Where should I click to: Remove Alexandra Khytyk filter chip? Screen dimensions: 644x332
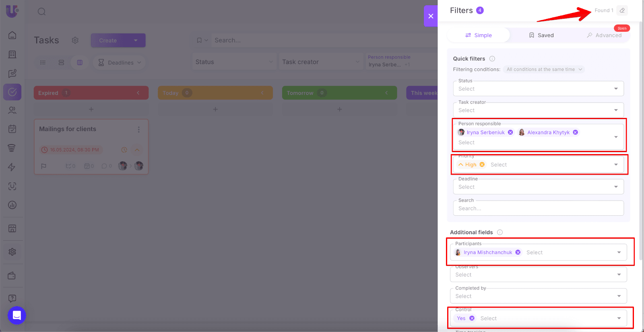point(575,132)
